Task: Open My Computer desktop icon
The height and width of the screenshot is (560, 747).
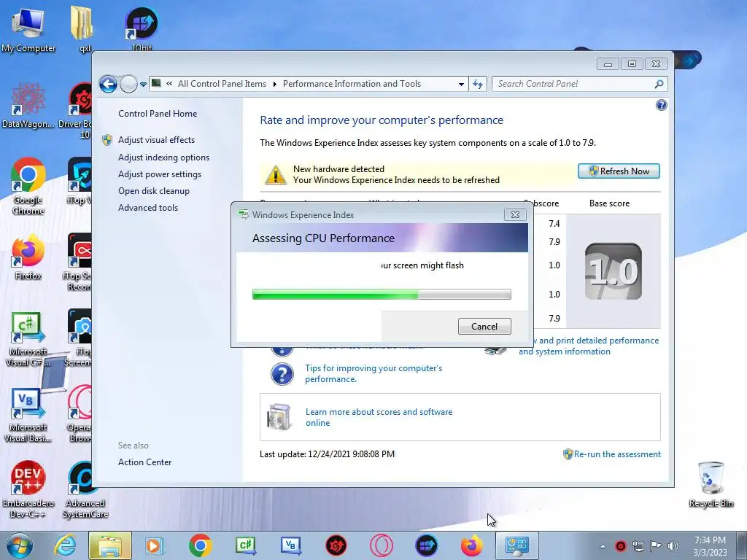Action: tap(28, 29)
